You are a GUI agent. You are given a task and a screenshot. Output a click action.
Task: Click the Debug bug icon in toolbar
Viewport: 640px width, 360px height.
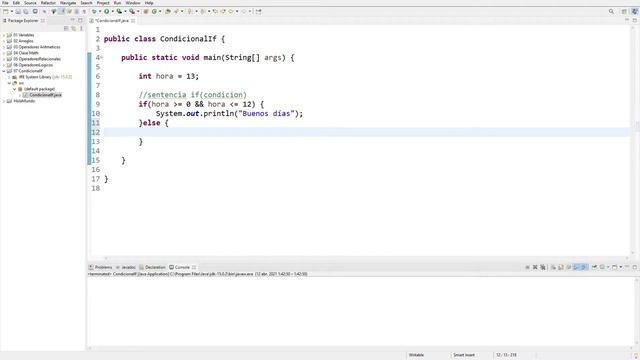pyautogui.click(x=94, y=11)
